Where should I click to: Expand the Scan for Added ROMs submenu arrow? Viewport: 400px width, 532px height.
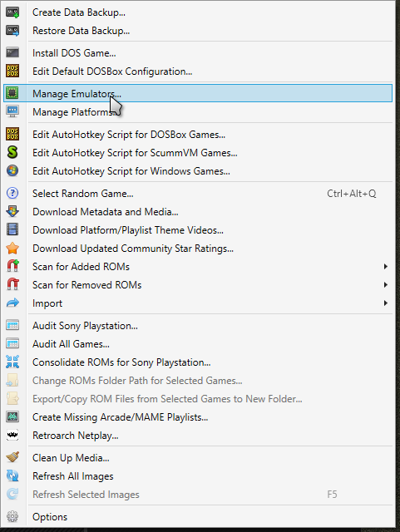click(385, 266)
